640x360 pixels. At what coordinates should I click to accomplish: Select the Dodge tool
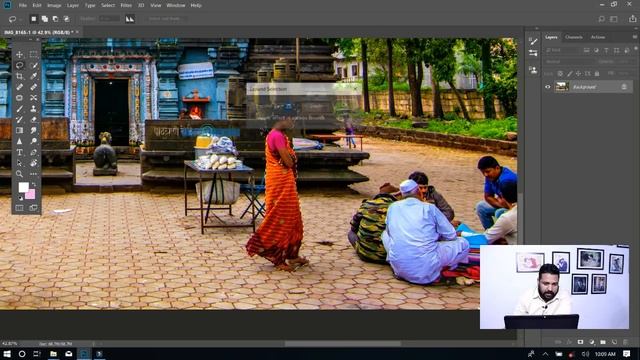[33, 141]
